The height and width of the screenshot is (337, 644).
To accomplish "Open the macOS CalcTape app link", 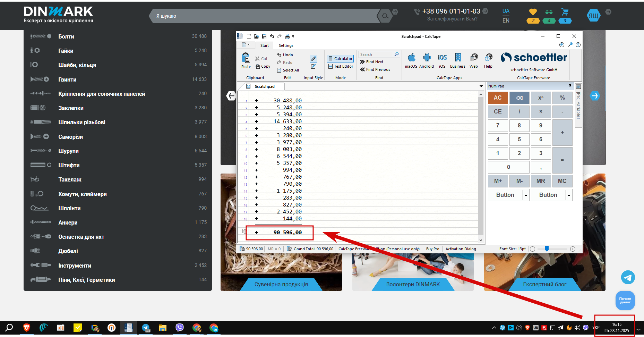I will tap(411, 61).
